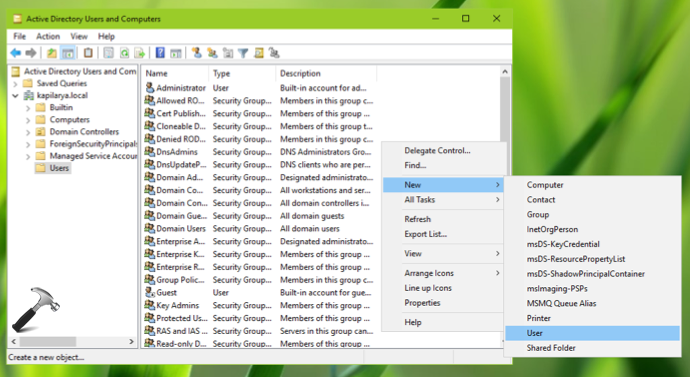This screenshot has height=377, width=690.
Task: Click the blue Back arrow in toolbar
Action: (16, 53)
